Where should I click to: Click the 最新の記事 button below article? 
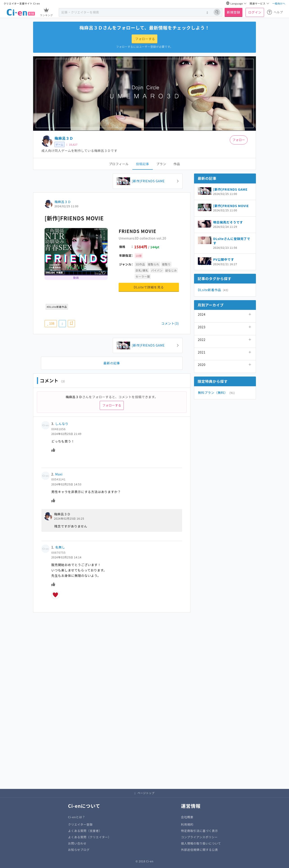click(x=112, y=363)
